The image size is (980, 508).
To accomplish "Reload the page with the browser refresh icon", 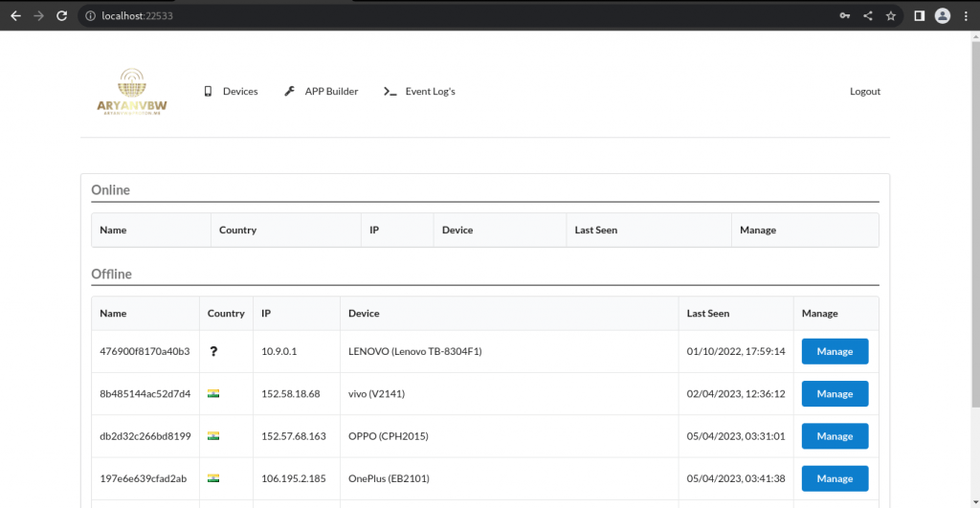I will tap(62, 15).
